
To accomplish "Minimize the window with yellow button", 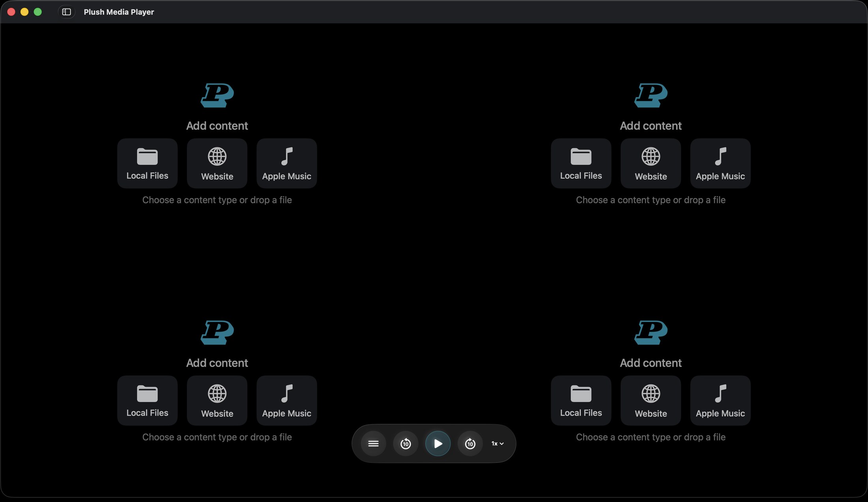I will 24,12.
